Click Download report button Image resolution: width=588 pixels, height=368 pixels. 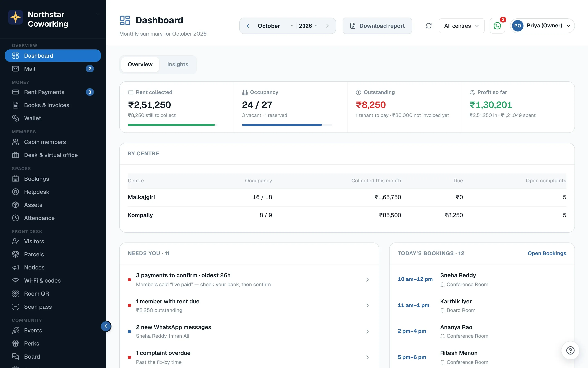(377, 26)
